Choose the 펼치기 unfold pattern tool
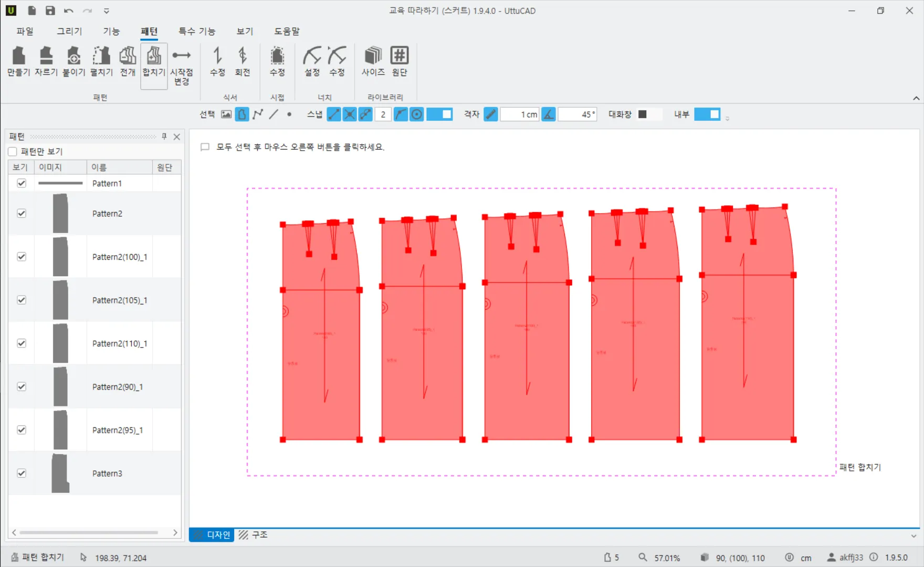Screen dimensions: 924x567 (x=101, y=61)
